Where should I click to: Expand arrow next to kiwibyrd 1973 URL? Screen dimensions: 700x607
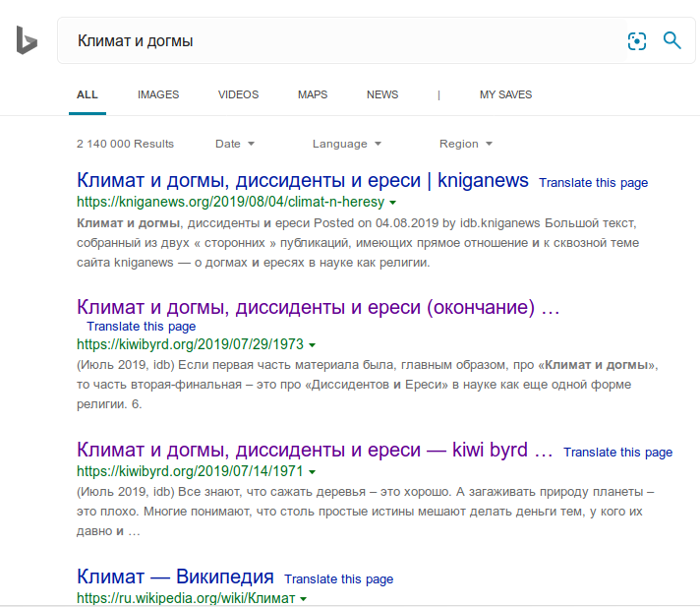coord(312,345)
